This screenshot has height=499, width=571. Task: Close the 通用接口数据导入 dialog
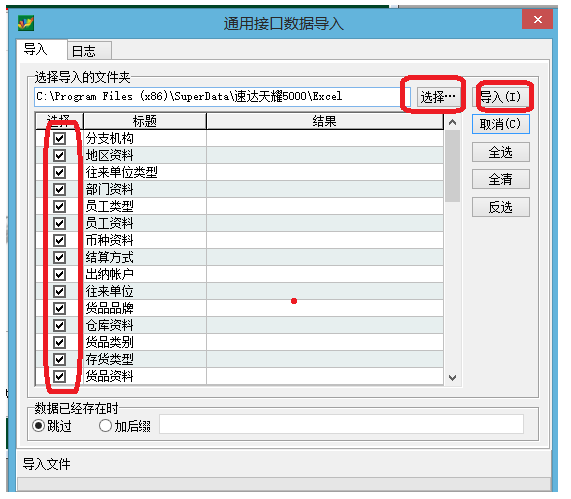click(537, 19)
